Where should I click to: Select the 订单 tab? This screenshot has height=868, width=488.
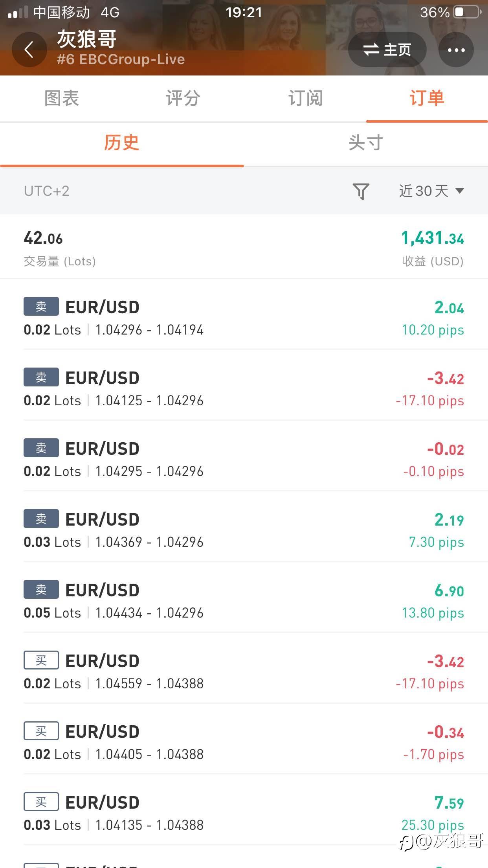point(427,98)
